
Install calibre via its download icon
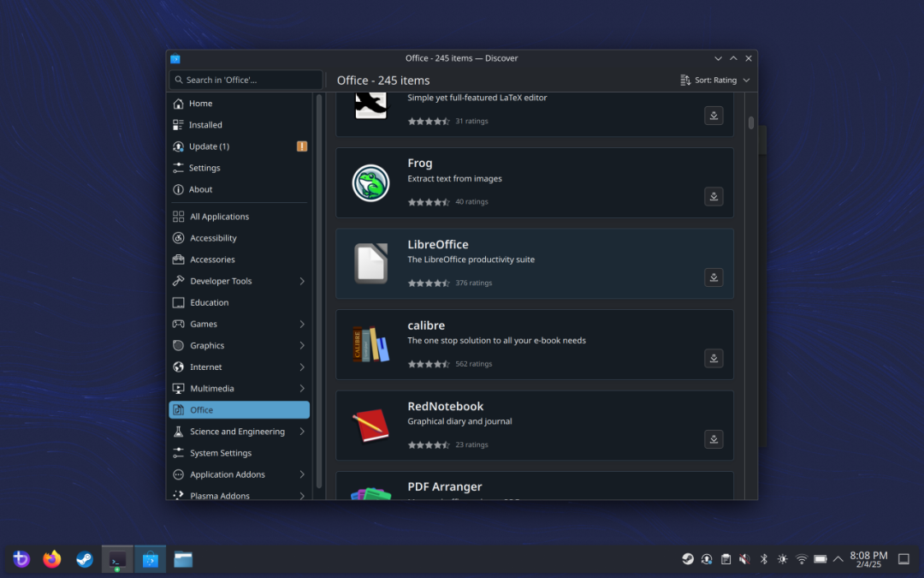[714, 358]
